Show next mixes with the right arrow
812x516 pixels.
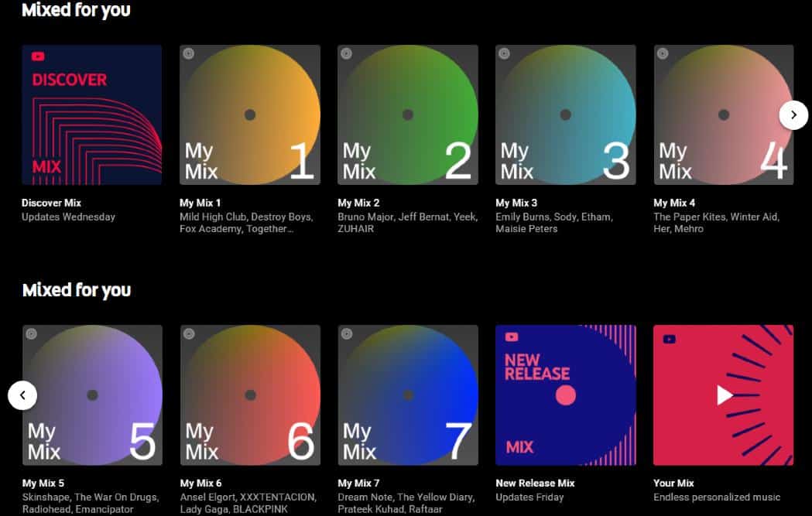(x=793, y=115)
